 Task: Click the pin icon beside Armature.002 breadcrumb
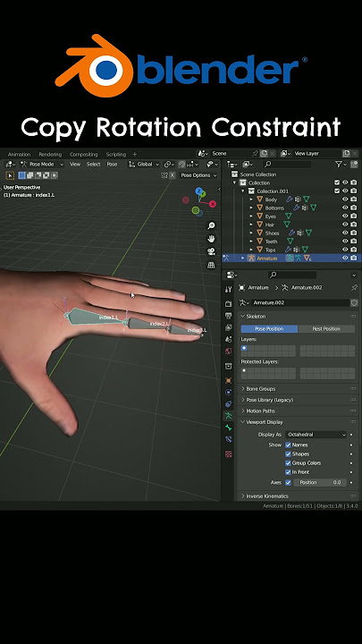[354, 287]
